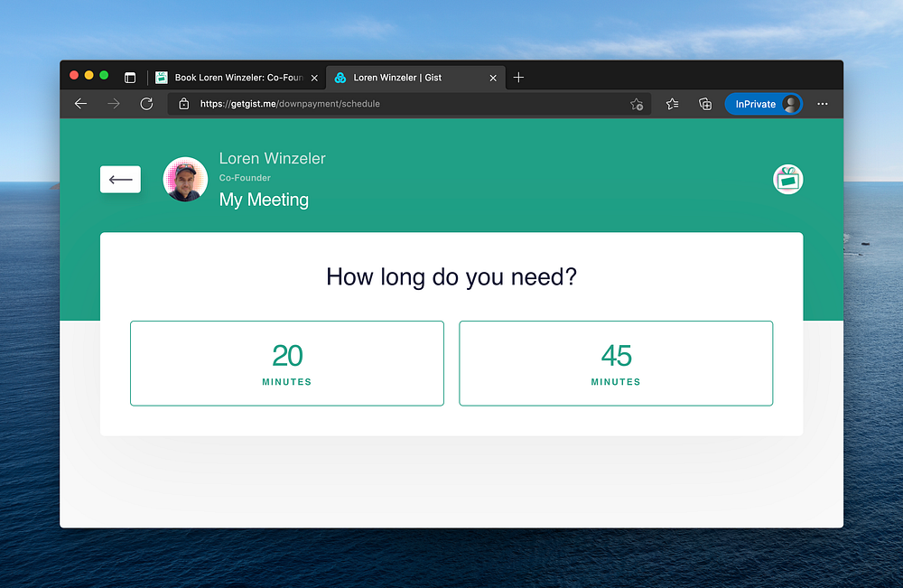Click the yellow minimize window button
Image resolution: width=903 pixels, height=588 pixels.
[x=88, y=76]
